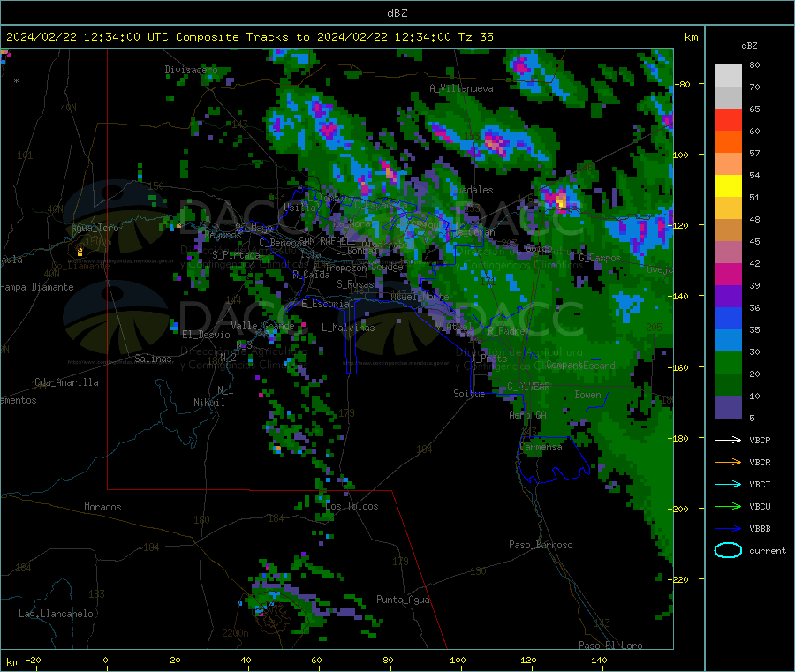Click the S_Rosas map label
This screenshot has height=672, width=795.
[x=355, y=284]
